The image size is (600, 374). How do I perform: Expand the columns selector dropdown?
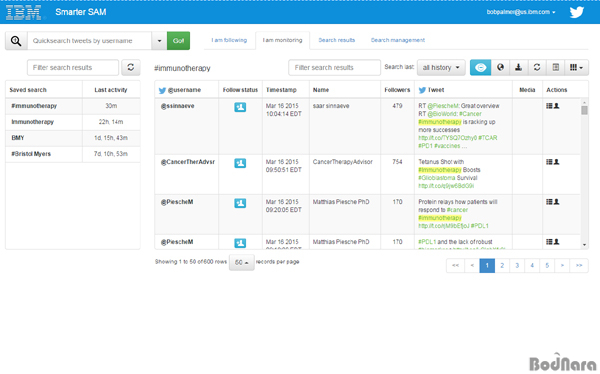point(577,67)
